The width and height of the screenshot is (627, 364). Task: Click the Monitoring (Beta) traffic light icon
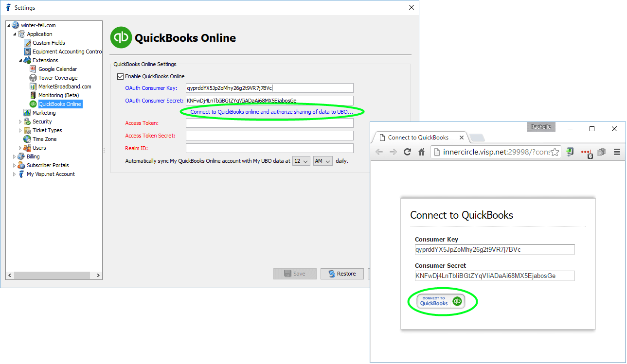coord(33,95)
